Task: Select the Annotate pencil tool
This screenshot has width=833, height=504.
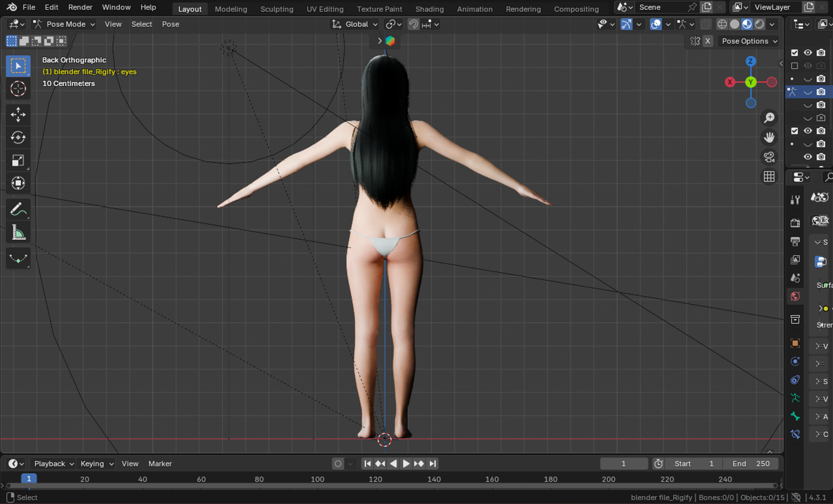Action: [18, 209]
